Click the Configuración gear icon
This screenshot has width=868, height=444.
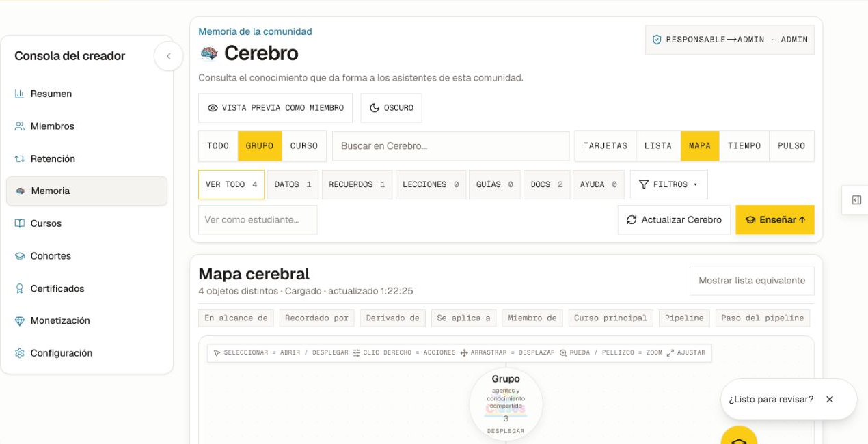(19, 353)
